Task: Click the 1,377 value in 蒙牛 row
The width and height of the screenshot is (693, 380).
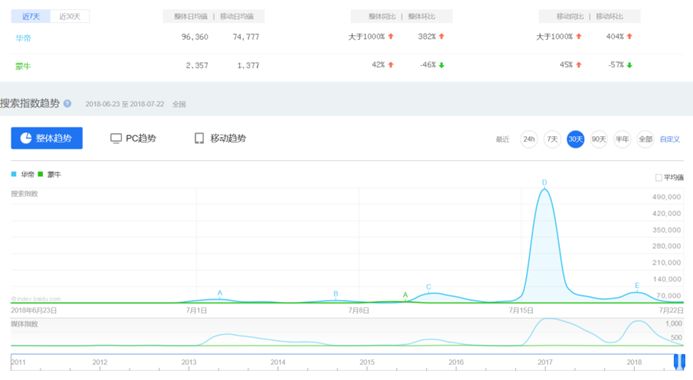Action: click(248, 65)
